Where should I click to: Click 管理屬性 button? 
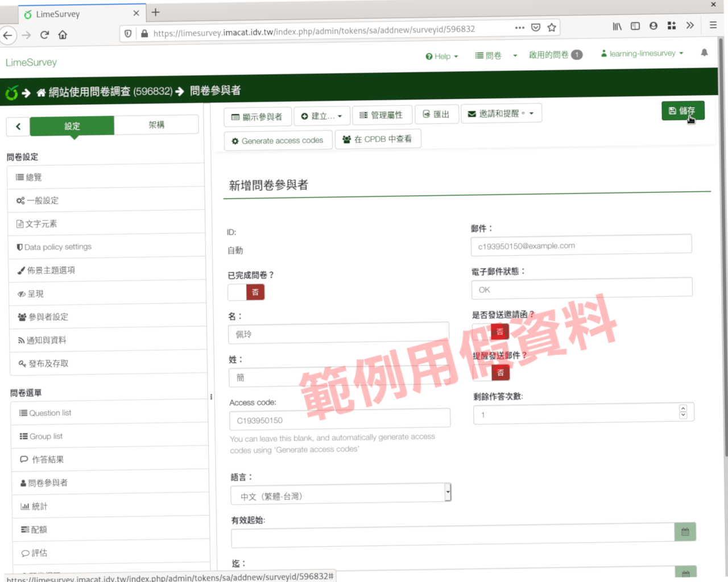[x=382, y=115]
